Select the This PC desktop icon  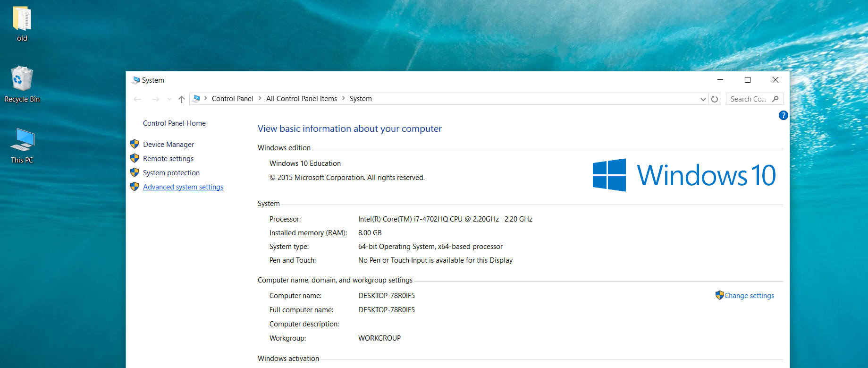coord(22,145)
